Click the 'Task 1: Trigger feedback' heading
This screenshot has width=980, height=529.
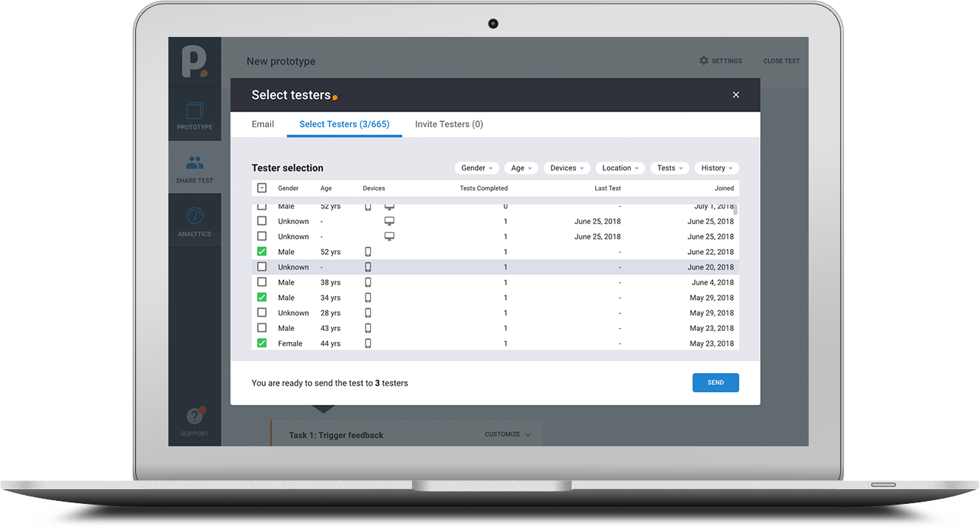[336, 435]
